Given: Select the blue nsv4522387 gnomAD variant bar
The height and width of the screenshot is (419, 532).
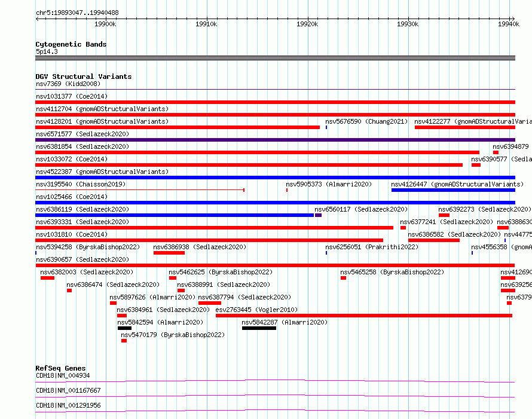Looking at the screenshot, I should click(x=275, y=178).
